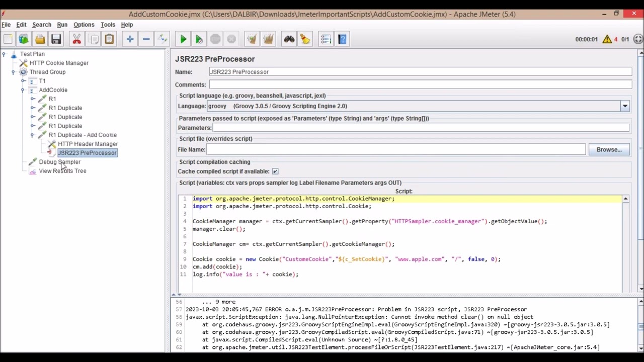
Task: Copy the selected element toolbar icon
Action: [x=93, y=39]
